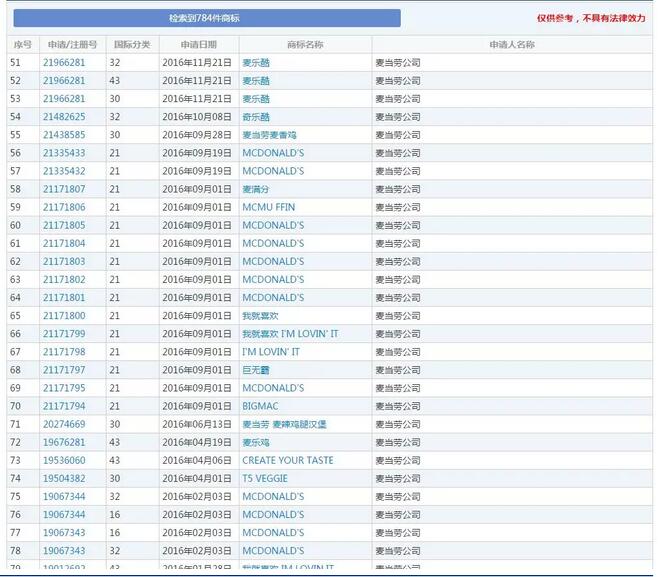Open registration number 21171798
The width and height of the screenshot is (663, 577).
(x=64, y=352)
